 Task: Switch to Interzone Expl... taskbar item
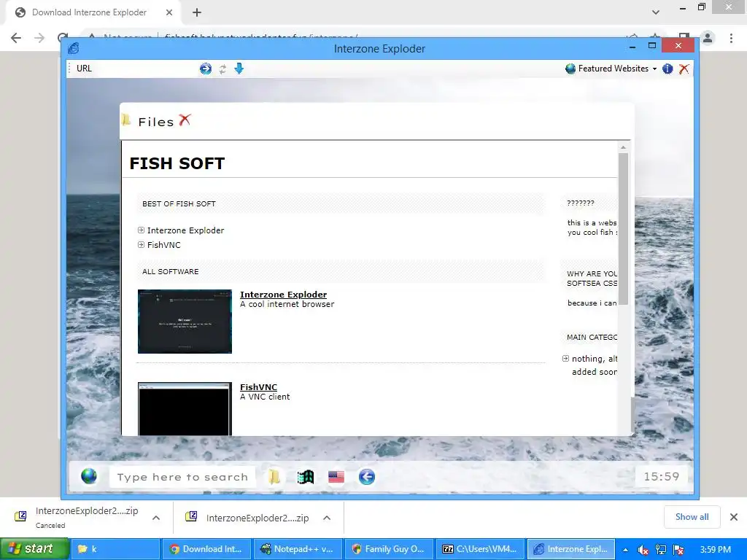click(571, 549)
